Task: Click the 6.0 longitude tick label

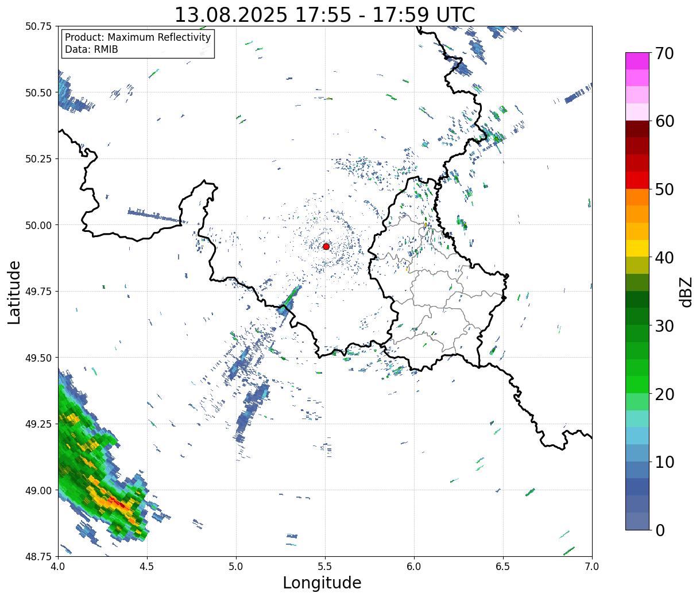Action: [414, 567]
